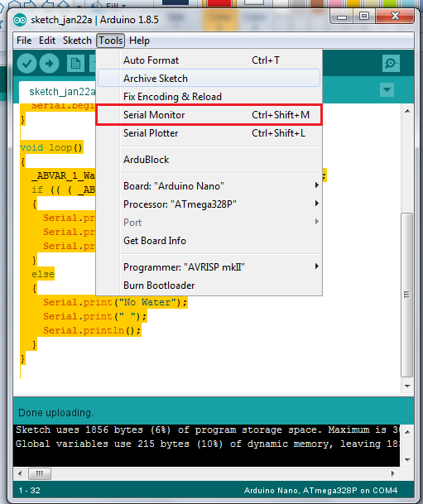Select Archive Sketch menu entry
This screenshot has width=423, height=504.
(x=209, y=79)
